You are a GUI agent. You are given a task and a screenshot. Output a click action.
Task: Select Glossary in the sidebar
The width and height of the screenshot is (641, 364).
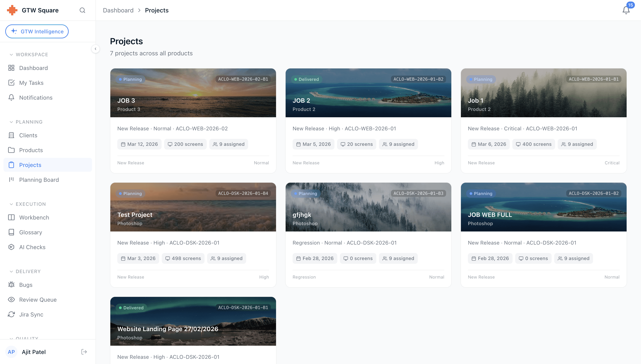coord(31,232)
